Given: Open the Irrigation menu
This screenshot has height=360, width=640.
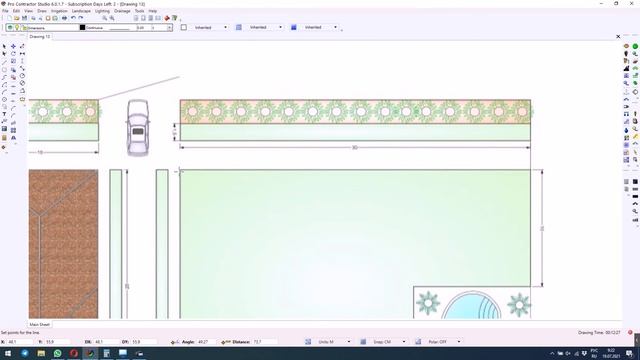Looking at the screenshot, I should [59, 11].
